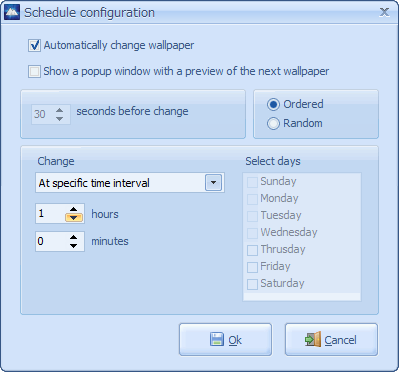Increase hours with the up arrow
The height and width of the screenshot is (372, 399).
tap(73, 210)
